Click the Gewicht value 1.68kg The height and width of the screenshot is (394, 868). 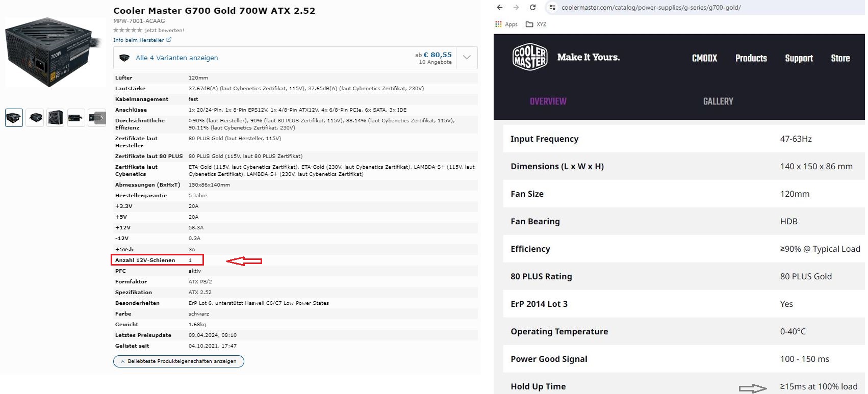click(x=197, y=325)
